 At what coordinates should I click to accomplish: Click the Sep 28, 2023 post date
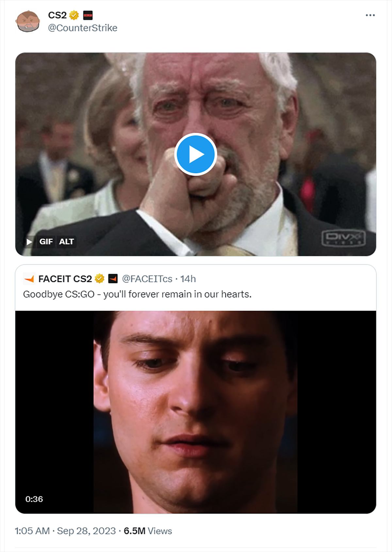pyautogui.click(x=86, y=531)
